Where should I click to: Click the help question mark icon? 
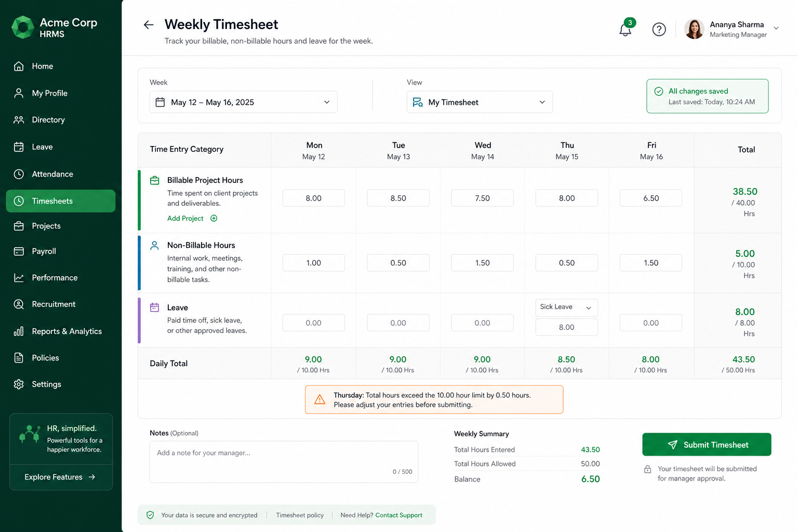pos(659,30)
